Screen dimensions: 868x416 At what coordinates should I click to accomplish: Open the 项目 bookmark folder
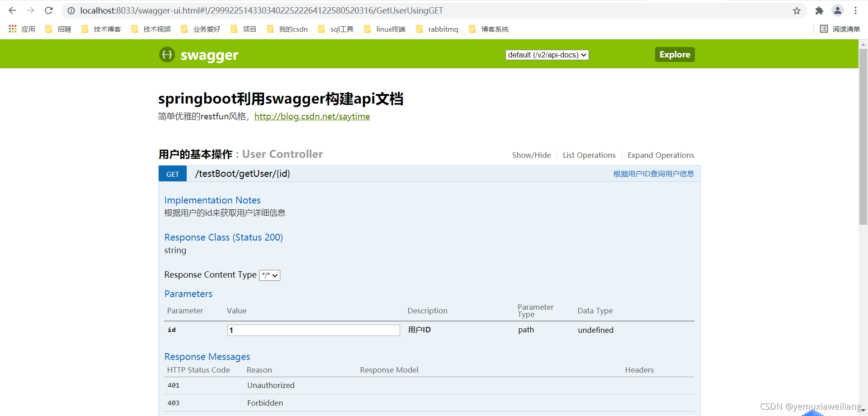pos(243,29)
